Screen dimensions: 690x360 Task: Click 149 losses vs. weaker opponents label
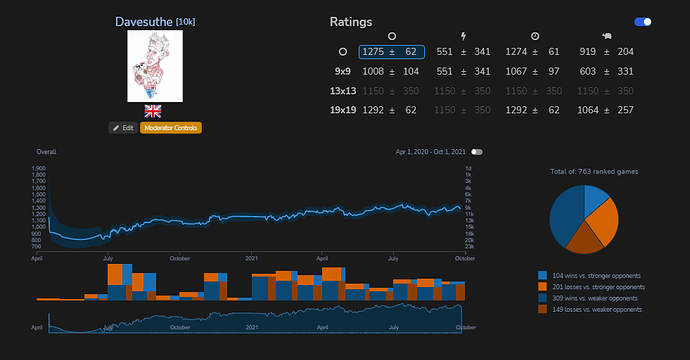click(x=597, y=309)
